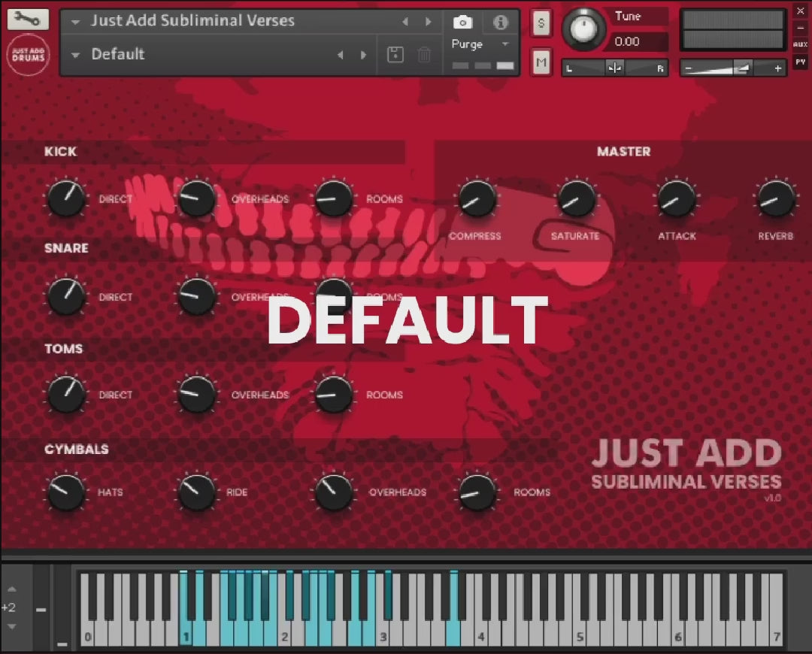
Task: Click the Kick Direct knob
Action: pyautogui.click(x=66, y=198)
